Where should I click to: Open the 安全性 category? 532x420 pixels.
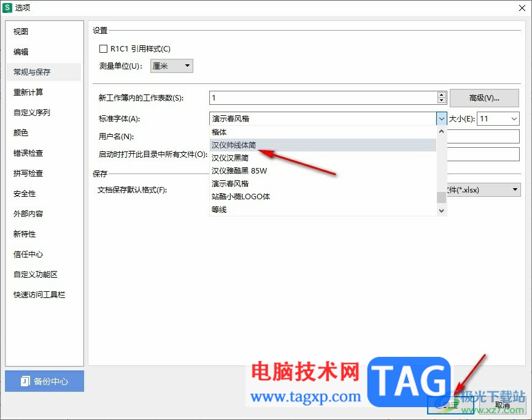coord(25,194)
